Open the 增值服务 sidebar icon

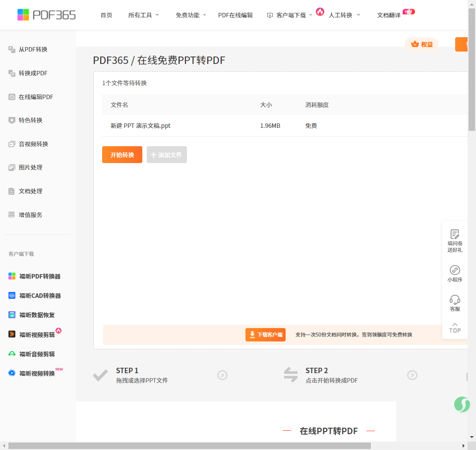[12, 215]
